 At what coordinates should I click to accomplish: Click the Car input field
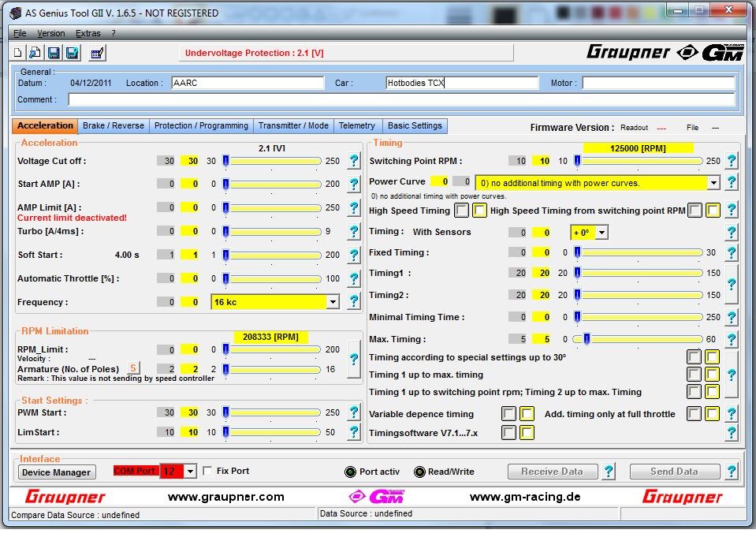[x=463, y=83]
